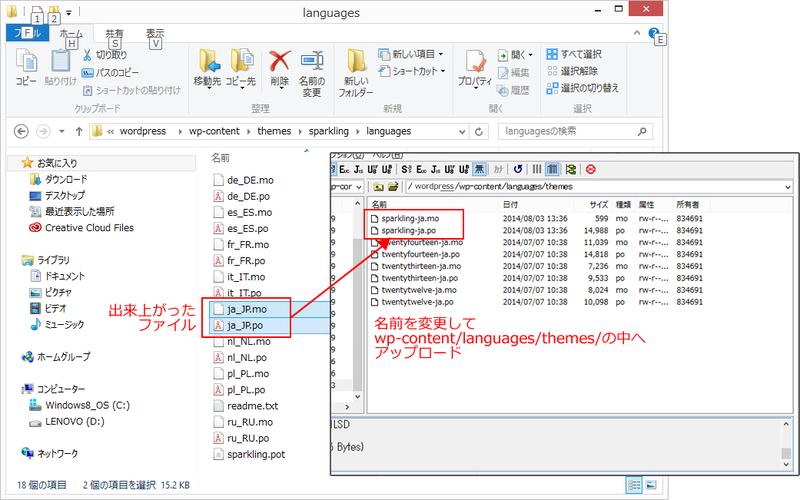Open FTP local path combo dropdown
This screenshot has width=800, height=500.
pyautogui.click(x=359, y=187)
